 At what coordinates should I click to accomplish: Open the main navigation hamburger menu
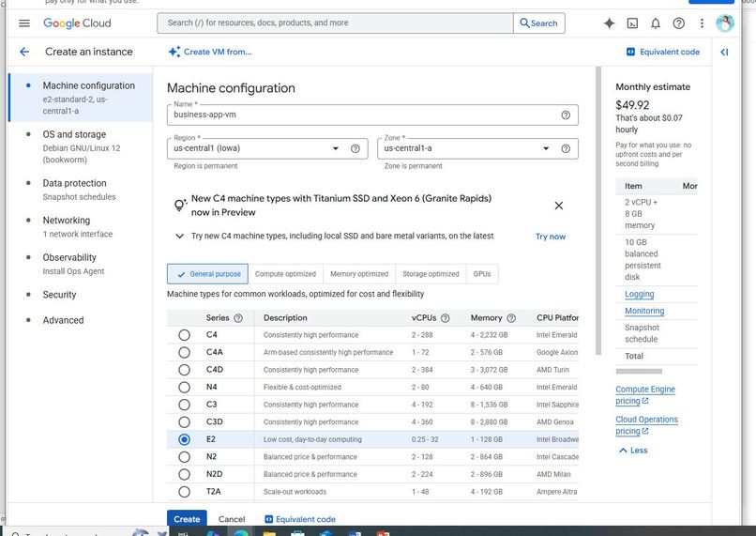(x=24, y=23)
